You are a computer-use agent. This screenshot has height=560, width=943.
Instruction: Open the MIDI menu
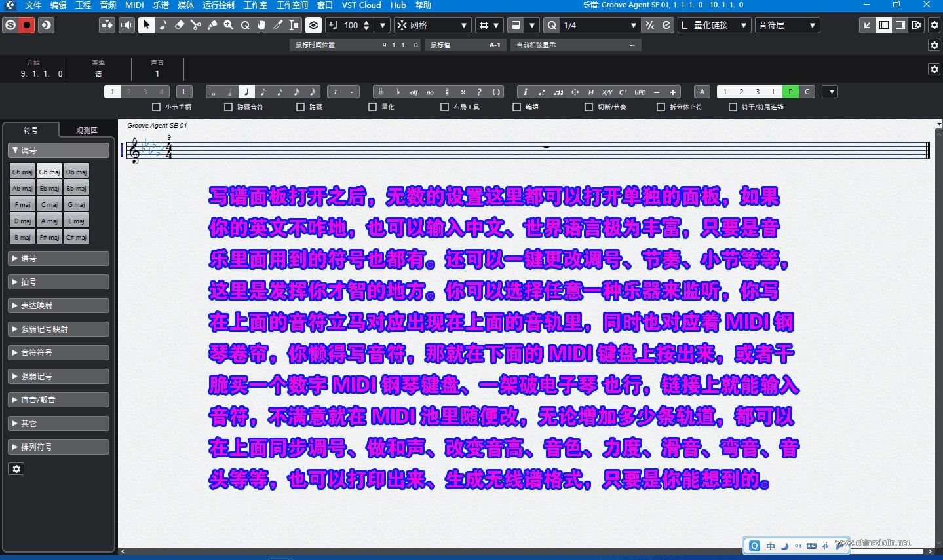coord(134,5)
